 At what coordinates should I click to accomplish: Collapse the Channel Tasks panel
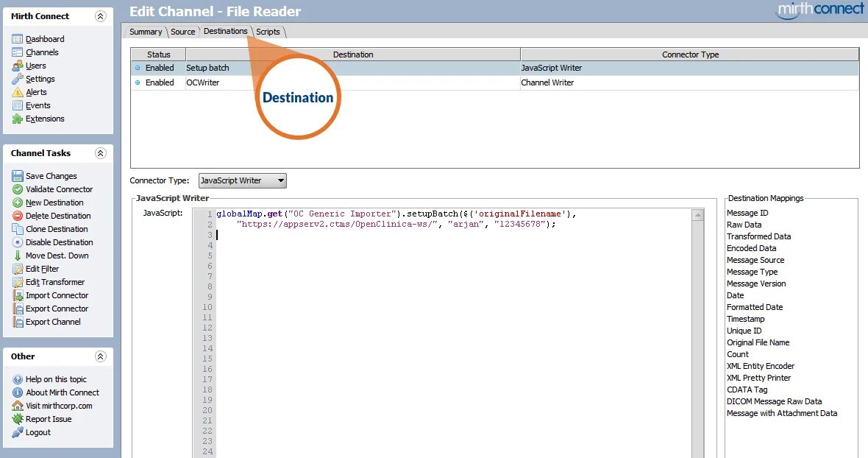(x=100, y=153)
